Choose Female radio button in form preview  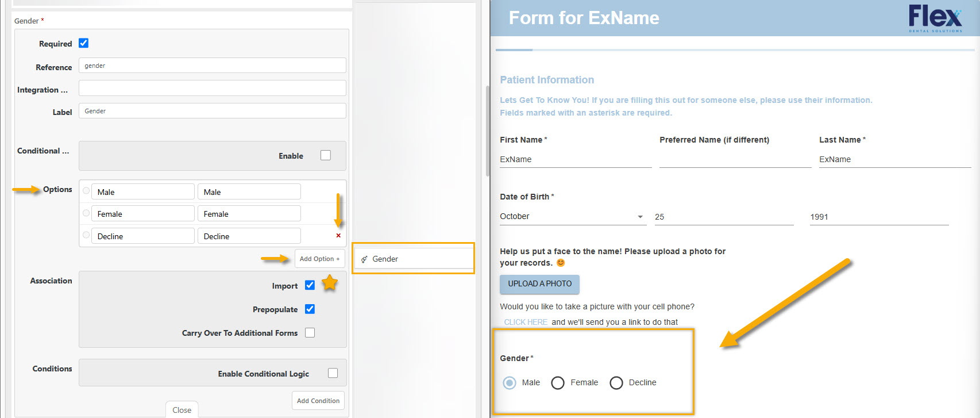[x=558, y=383]
